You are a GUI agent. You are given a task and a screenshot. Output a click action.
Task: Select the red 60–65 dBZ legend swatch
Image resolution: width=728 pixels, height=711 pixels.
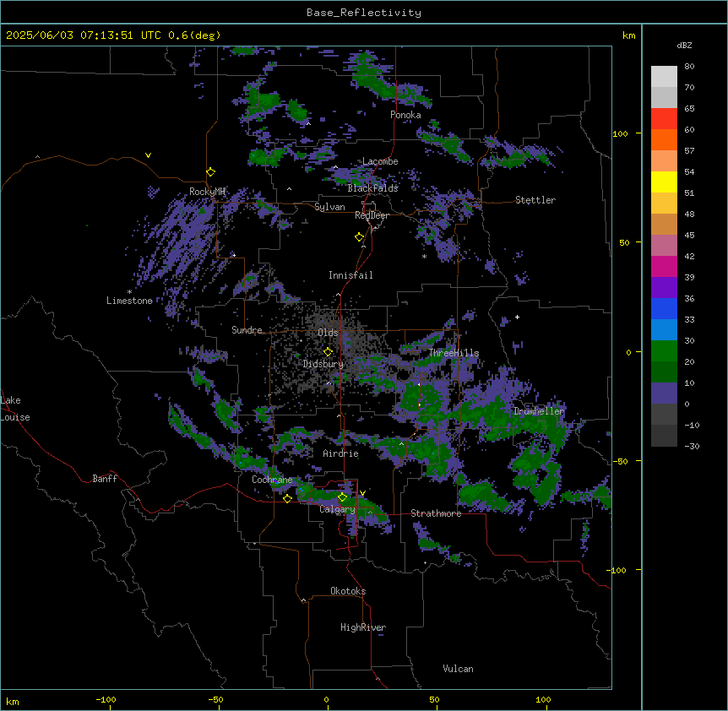664,119
